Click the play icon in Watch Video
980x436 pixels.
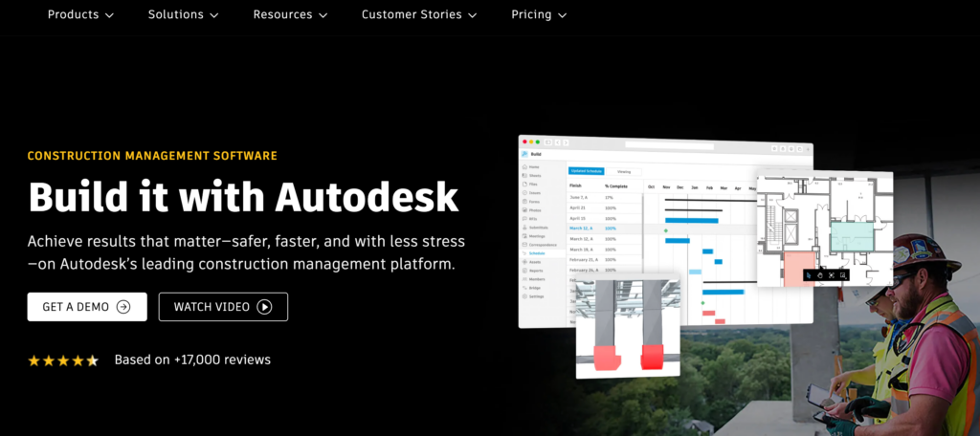point(264,307)
